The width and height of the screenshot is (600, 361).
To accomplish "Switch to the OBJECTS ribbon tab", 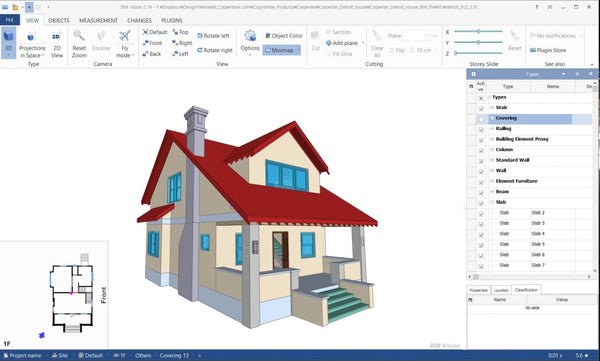I will pyautogui.click(x=59, y=20).
